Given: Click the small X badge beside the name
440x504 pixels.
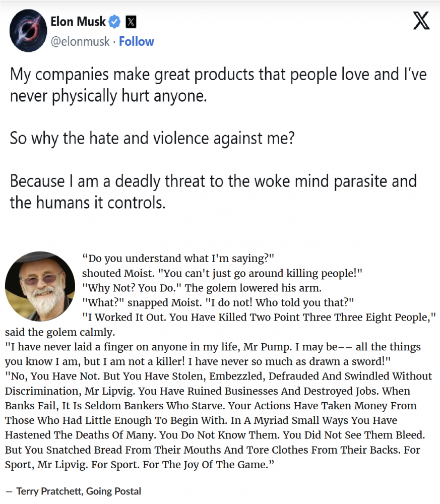Looking at the screenshot, I should pyautogui.click(x=131, y=22).
